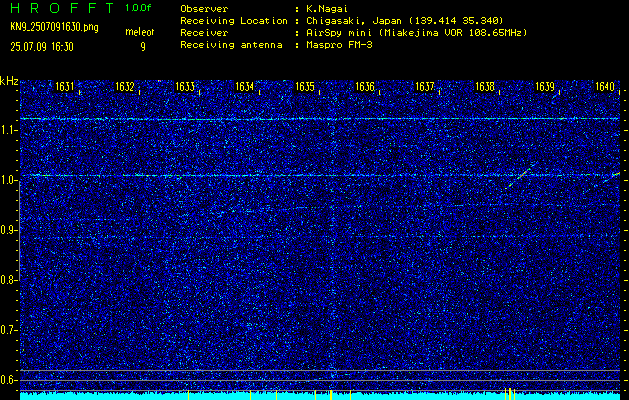Select the 1633 time label
The height and width of the screenshot is (400, 629).
click(x=185, y=87)
